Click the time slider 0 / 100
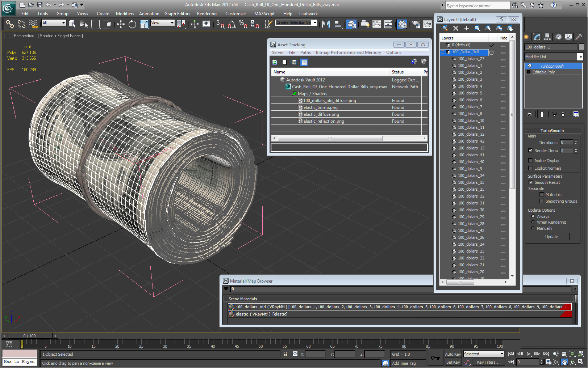The height and width of the screenshot is (368, 588). (x=30, y=336)
